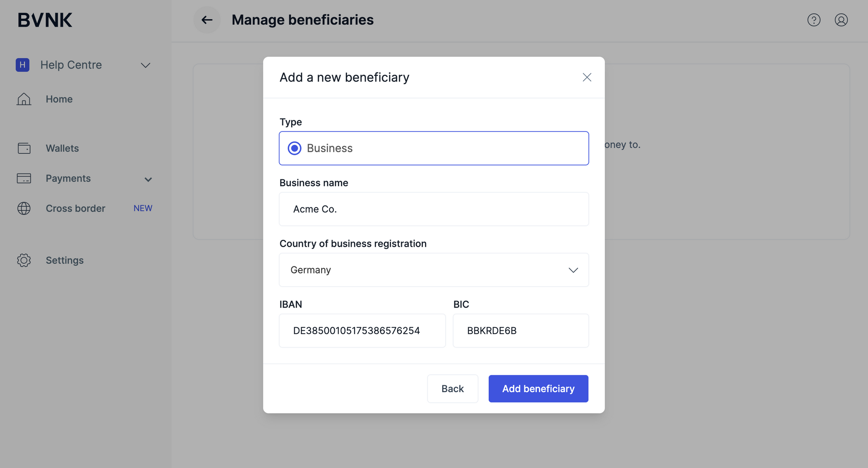
Task: Click the Back button in dialog
Action: click(452, 389)
